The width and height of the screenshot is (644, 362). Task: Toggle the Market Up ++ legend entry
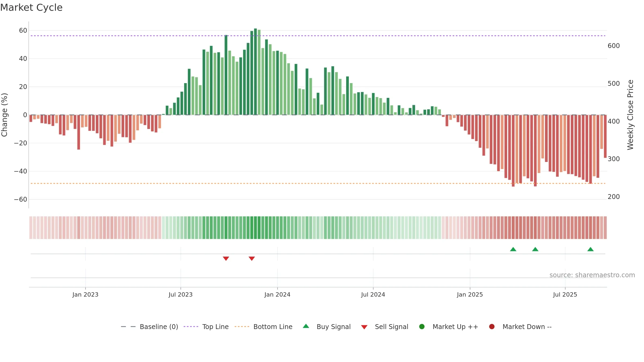click(448, 327)
